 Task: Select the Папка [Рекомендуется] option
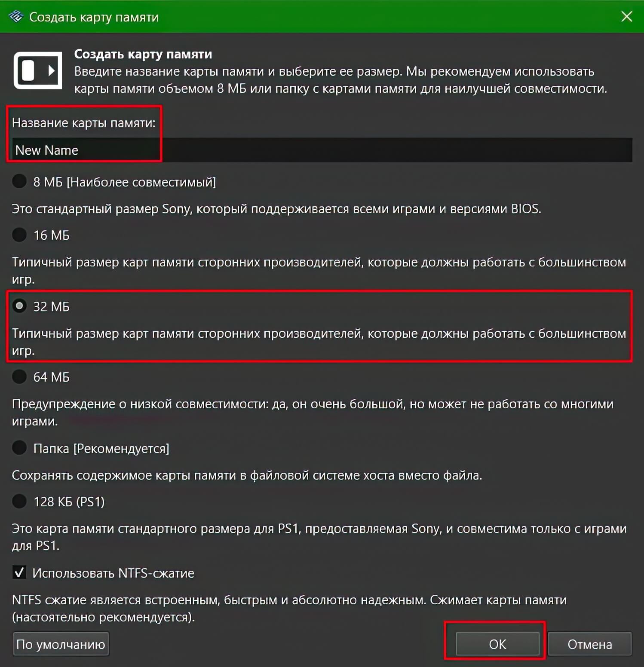[x=19, y=448]
